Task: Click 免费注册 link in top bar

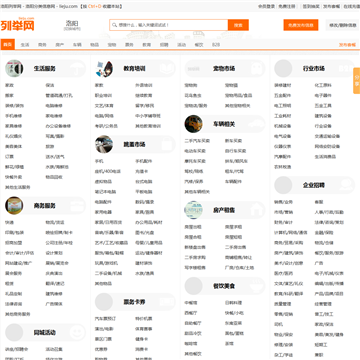Action: click(287, 6)
